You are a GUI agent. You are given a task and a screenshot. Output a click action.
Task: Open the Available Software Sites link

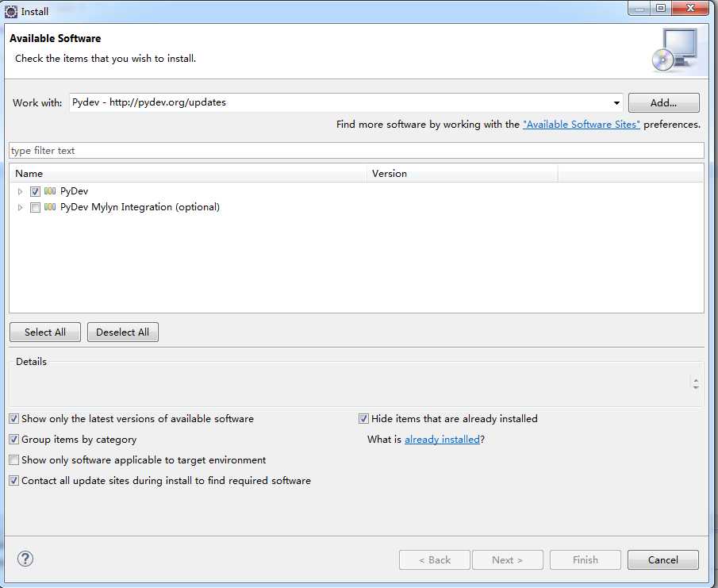(x=581, y=124)
